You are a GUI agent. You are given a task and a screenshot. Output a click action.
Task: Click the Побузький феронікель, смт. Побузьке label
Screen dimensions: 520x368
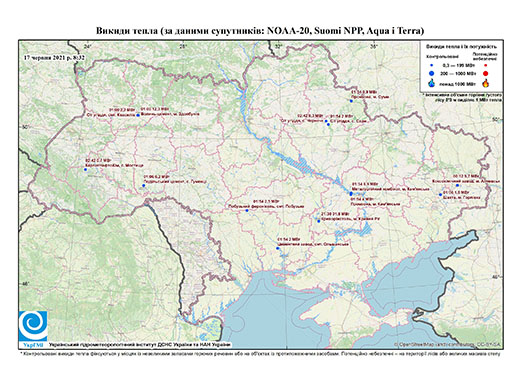(266, 206)
